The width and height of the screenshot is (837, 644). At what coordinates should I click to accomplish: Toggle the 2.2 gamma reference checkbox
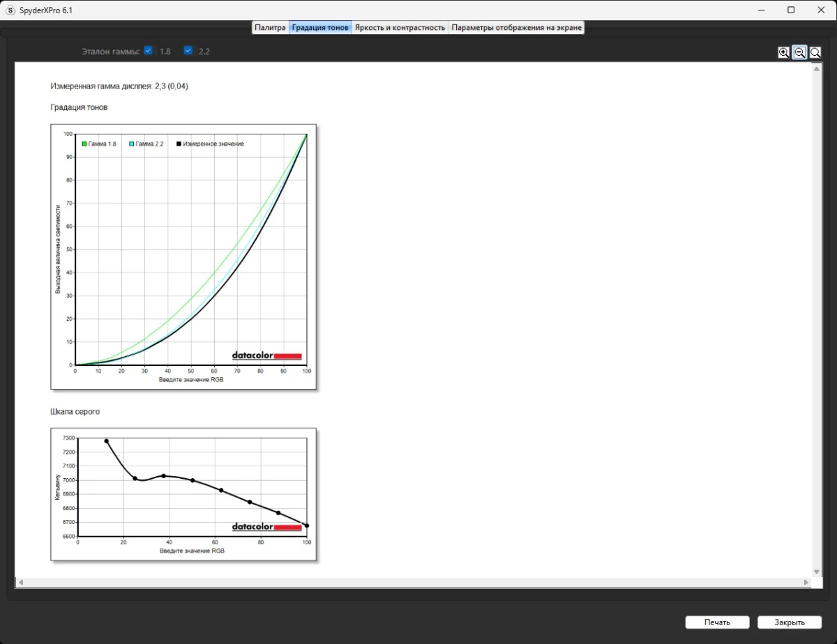[x=188, y=50]
